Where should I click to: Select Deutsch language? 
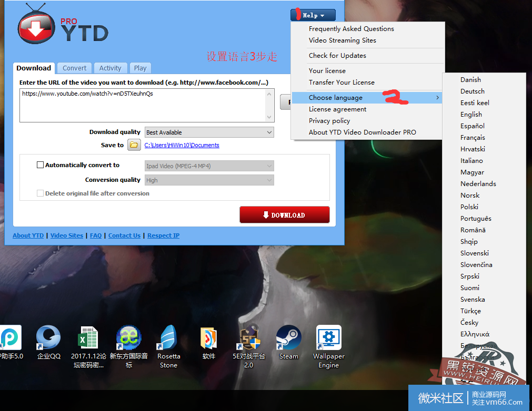[x=473, y=91]
